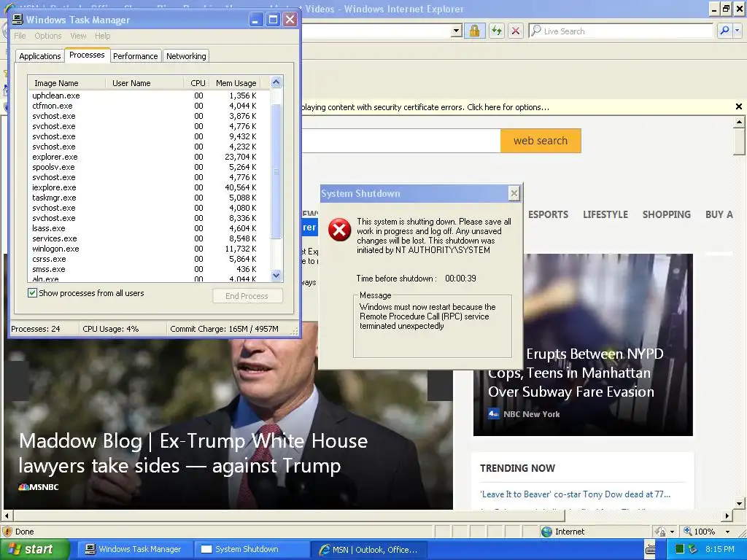Open the NYPD subway fare evasion story

tap(576, 373)
